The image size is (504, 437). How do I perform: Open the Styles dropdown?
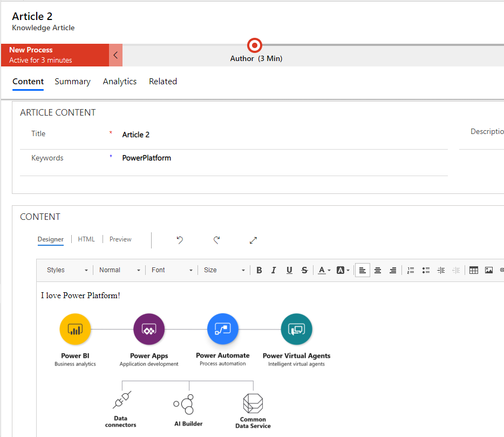(x=67, y=270)
